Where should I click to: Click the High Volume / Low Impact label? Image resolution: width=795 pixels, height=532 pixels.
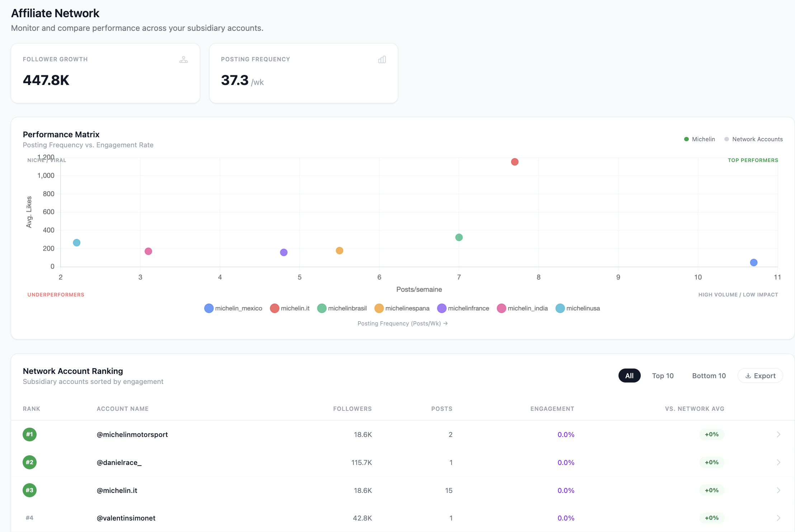click(x=738, y=295)
